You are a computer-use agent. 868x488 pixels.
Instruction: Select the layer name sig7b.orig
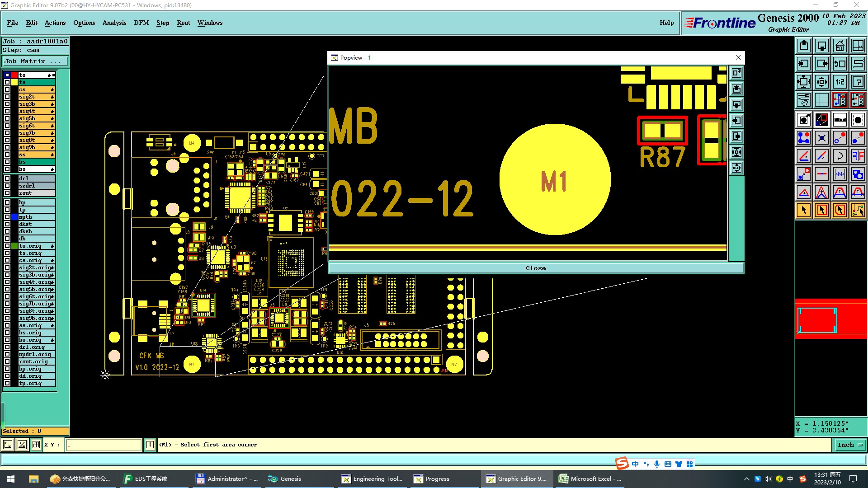pos(35,304)
